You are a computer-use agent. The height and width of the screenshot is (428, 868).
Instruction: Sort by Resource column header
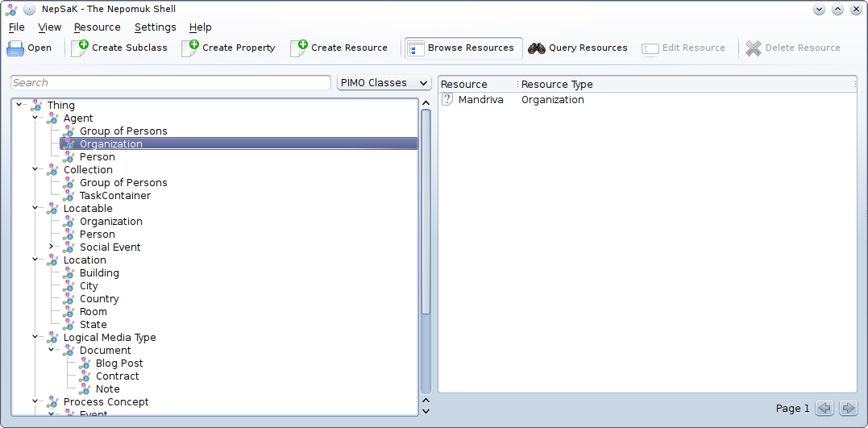coord(479,84)
